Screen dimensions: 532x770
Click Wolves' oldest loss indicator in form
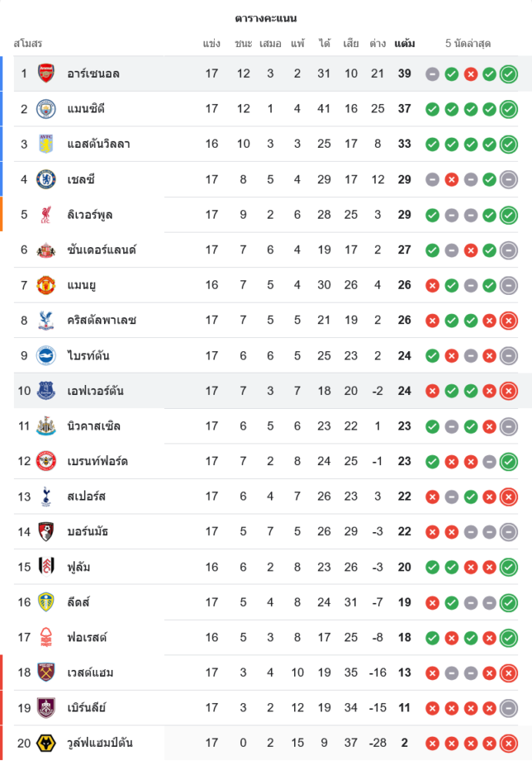pos(433,743)
